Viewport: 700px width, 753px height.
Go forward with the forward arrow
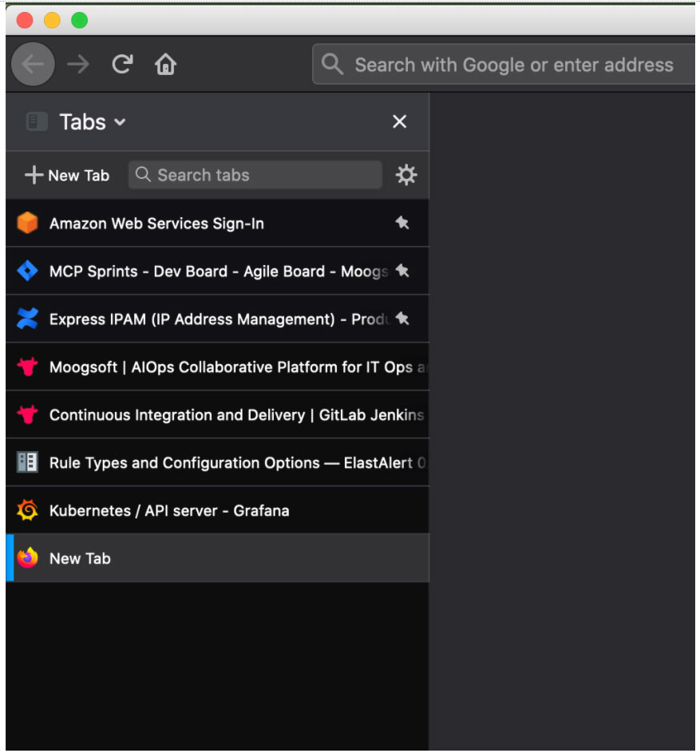[x=78, y=64]
